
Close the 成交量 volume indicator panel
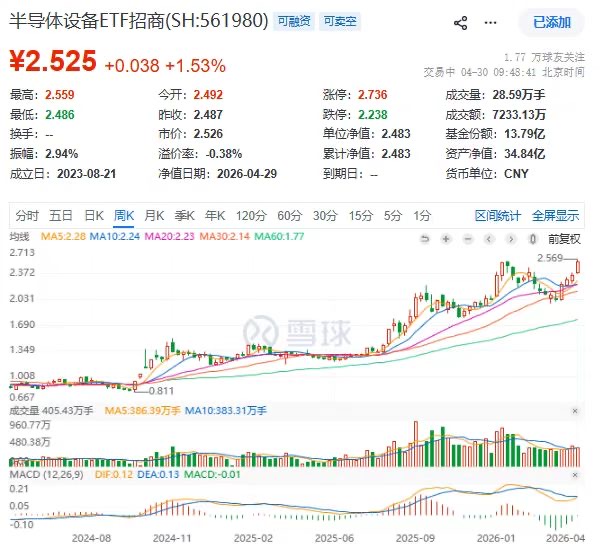(575, 411)
